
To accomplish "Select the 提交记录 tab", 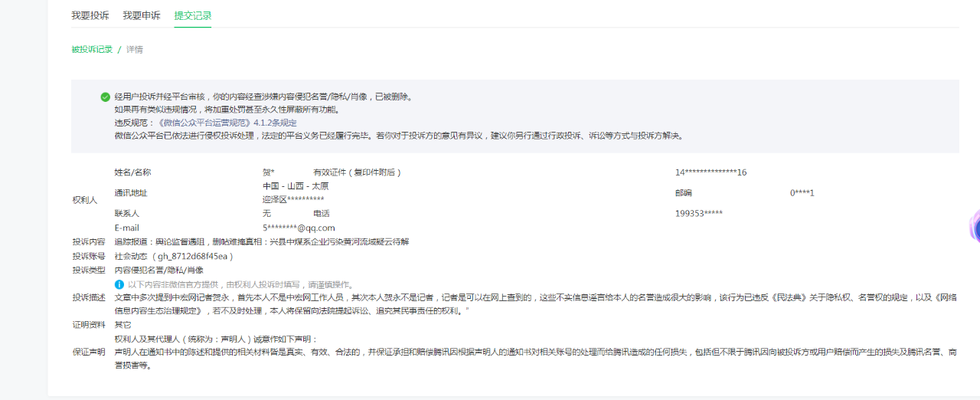I will coord(193,15).
